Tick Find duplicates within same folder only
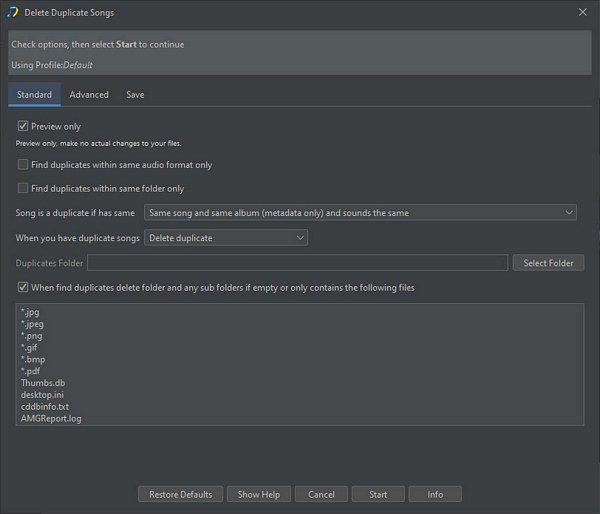Screen dimensions: 600x514 (x=23, y=188)
